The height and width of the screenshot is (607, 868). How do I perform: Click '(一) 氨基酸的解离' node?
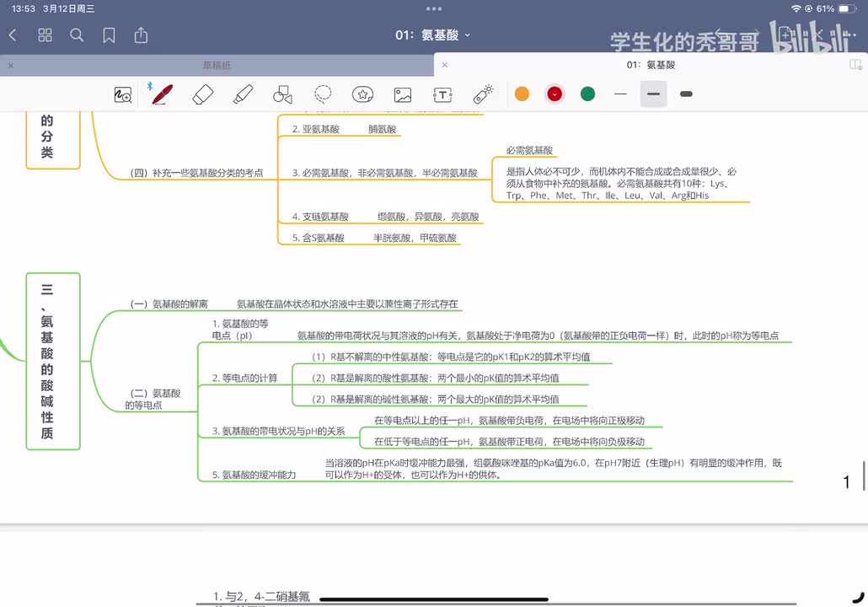[169, 304]
